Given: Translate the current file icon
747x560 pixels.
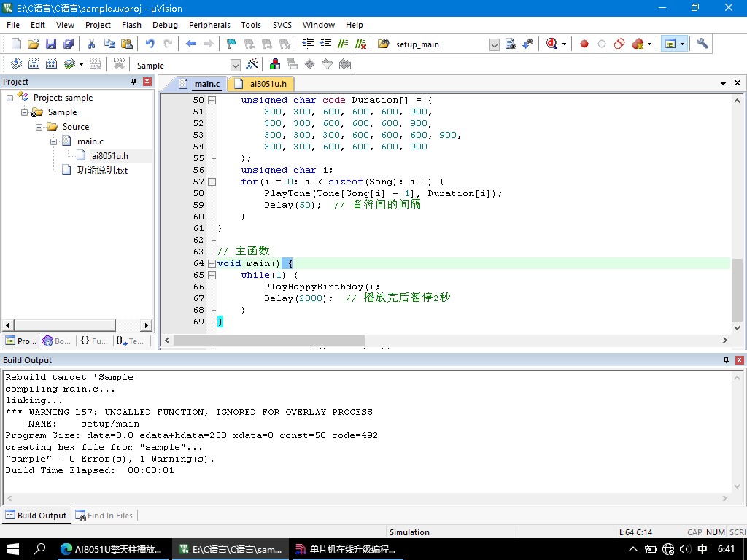Looking at the screenshot, I should pyautogui.click(x=16, y=64).
